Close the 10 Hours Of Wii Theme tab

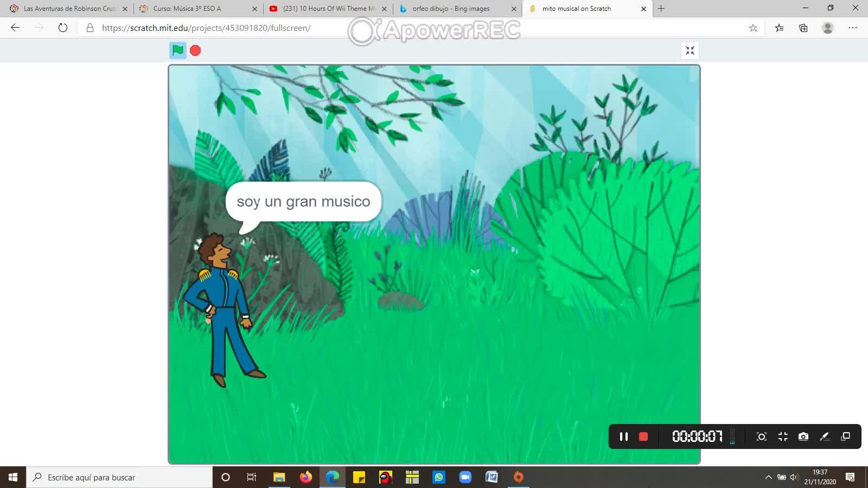384,9
